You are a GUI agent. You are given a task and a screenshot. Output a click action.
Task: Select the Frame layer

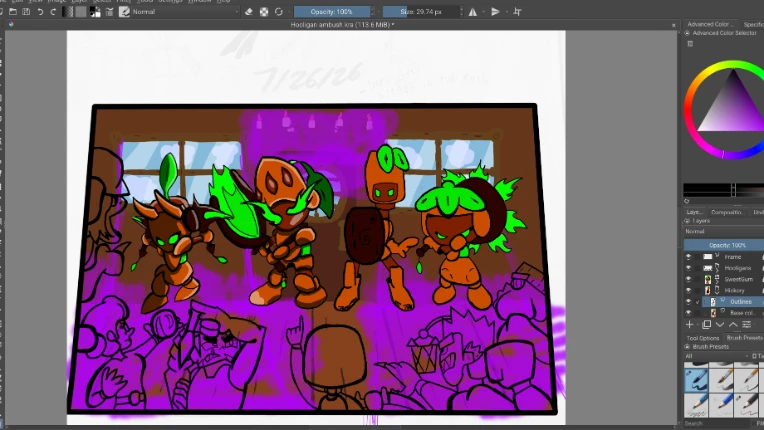[x=733, y=257]
